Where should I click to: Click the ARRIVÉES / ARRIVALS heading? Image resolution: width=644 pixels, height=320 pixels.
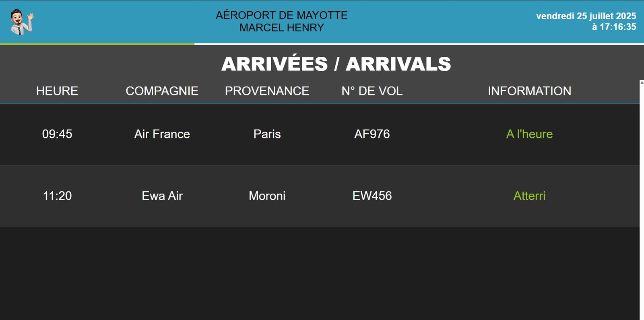point(336,64)
